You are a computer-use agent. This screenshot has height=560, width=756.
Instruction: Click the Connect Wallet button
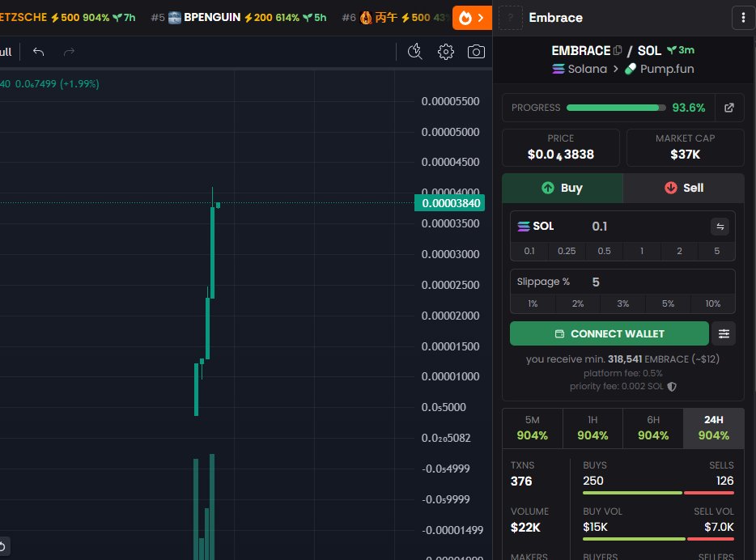609,333
